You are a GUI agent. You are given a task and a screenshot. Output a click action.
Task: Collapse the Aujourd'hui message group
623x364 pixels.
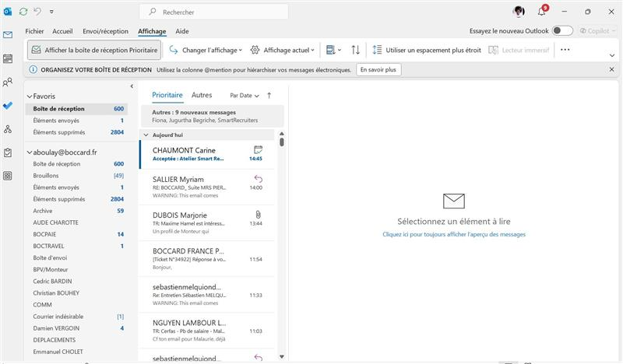click(x=146, y=135)
